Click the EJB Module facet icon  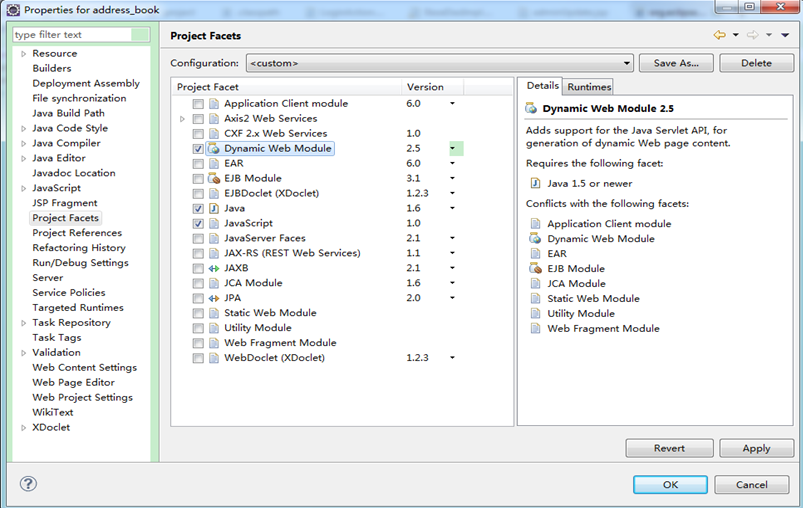coord(214,178)
